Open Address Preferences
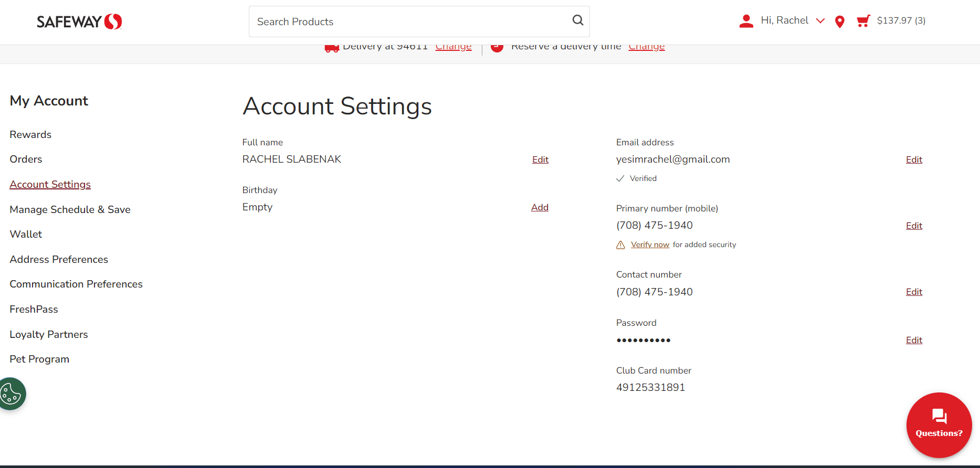This screenshot has width=980, height=468. pos(59,260)
